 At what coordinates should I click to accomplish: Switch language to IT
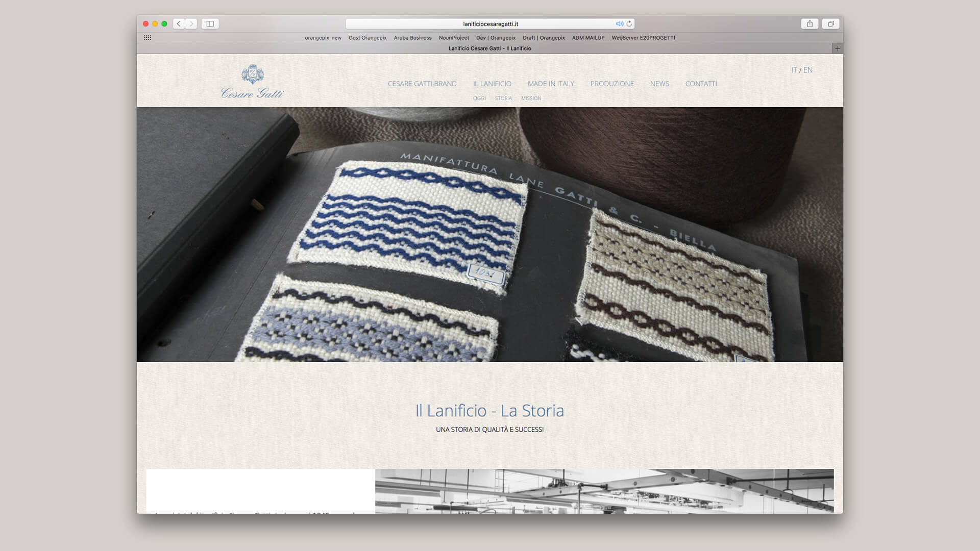point(794,70)
